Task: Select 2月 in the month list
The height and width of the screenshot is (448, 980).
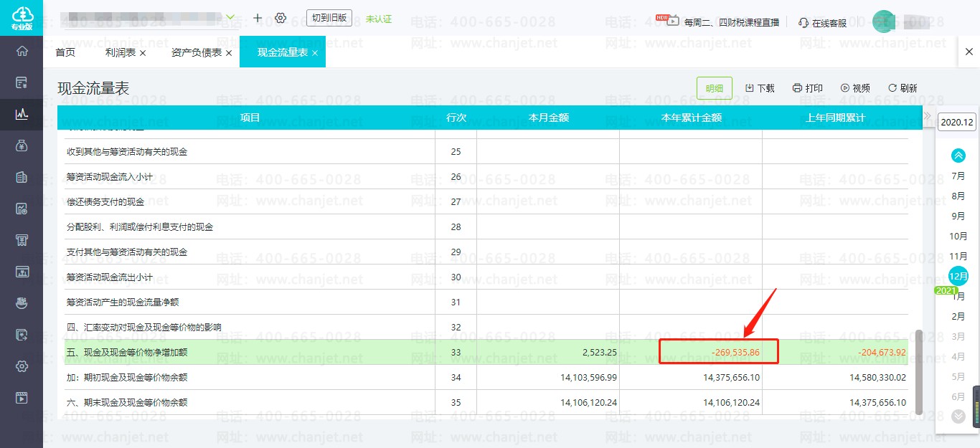Action: click(958, 316)
